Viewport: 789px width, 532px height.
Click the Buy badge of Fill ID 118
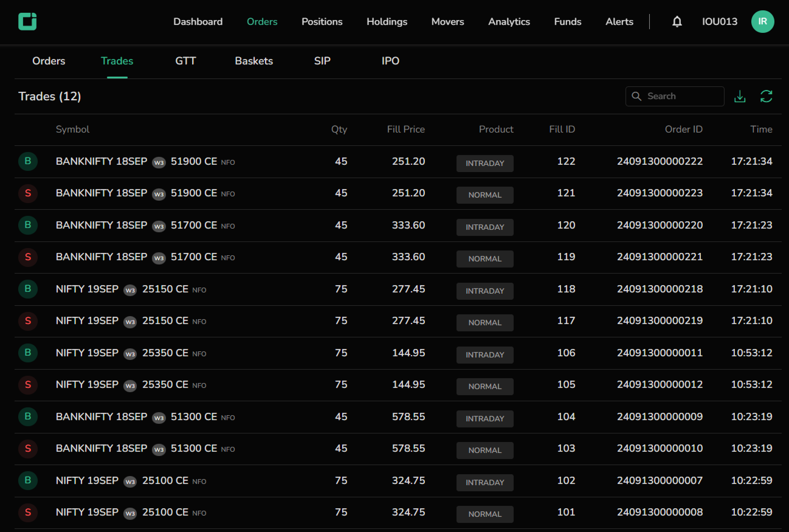click(28, 289)
